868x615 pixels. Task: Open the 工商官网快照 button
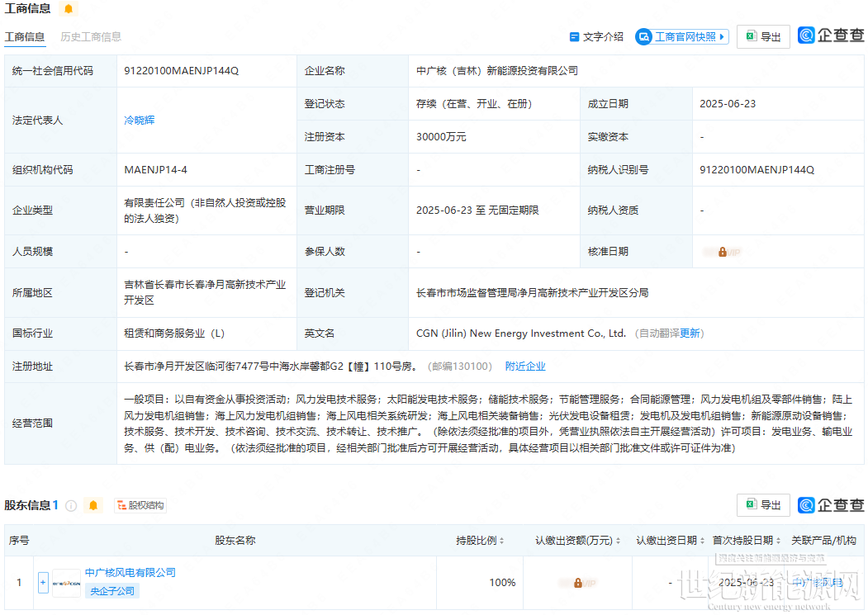click(x=681, y=37)
